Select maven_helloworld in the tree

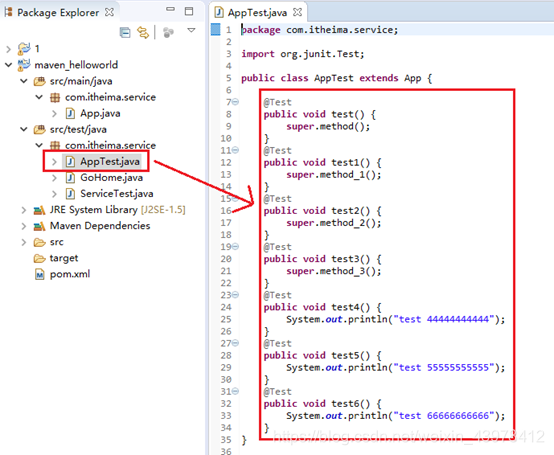76,65
